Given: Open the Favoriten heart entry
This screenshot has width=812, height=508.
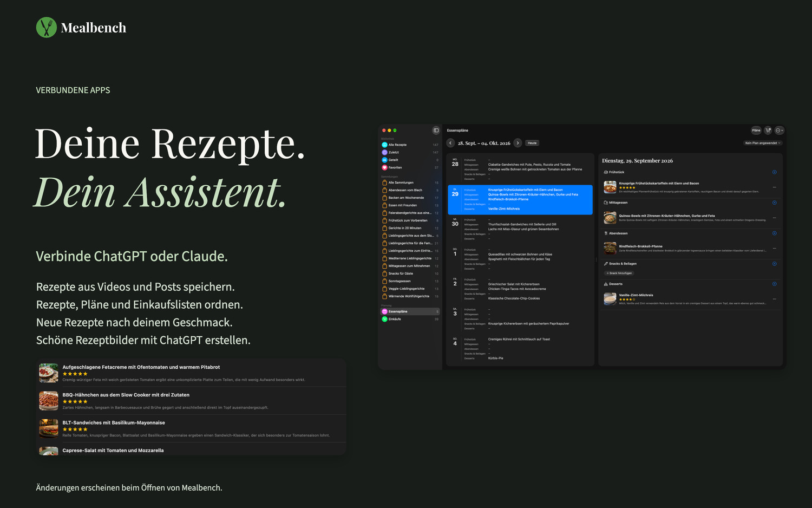Looking at the screenshot, I should [x=410, y=167].
